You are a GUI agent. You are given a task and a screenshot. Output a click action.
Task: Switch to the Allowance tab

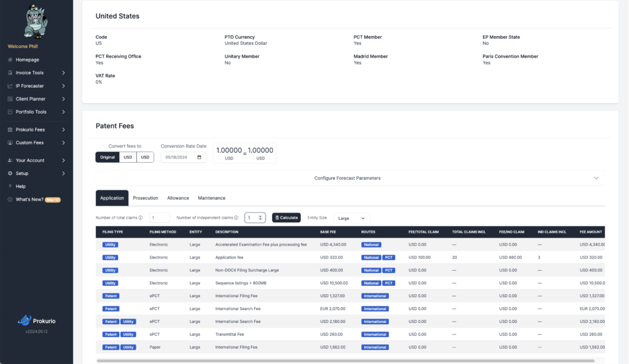pos(178,198)
